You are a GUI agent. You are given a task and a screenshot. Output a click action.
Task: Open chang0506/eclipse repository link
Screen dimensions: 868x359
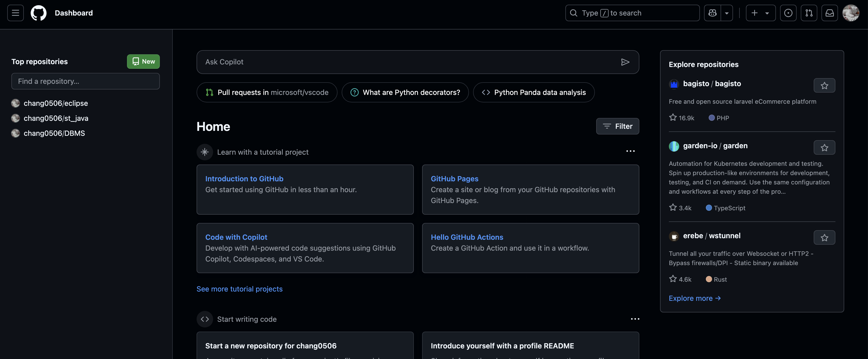tap(56, 103)
